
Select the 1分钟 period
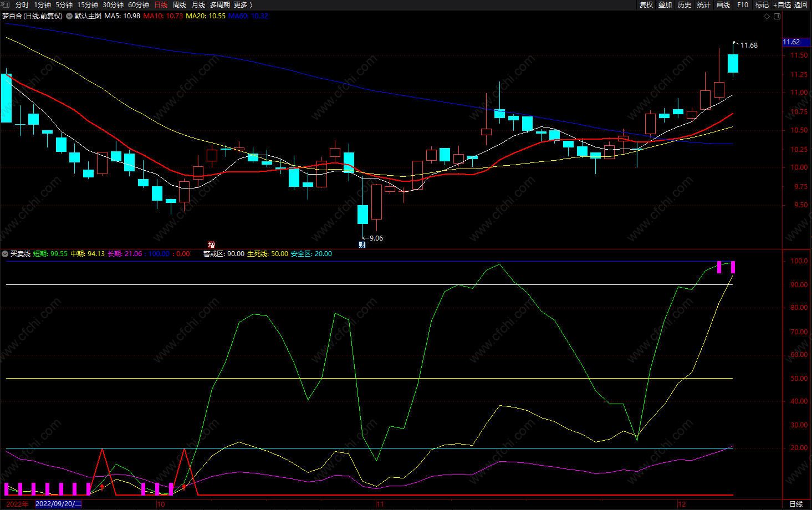point(43,4)
